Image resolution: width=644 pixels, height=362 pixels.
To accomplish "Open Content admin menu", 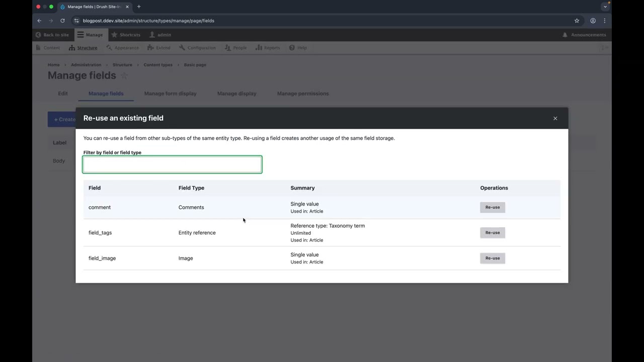I will click(x=48, y=48).
